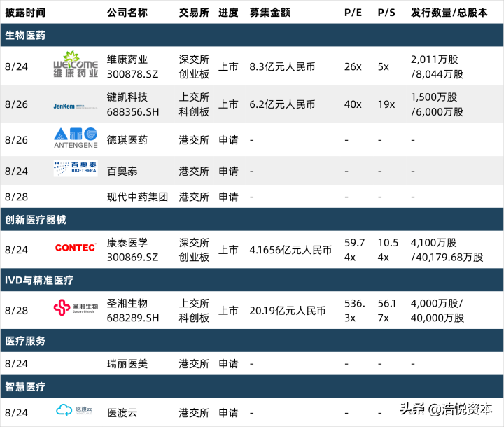Click the JenKem company logo
The width and height of the screenshot is (504, 427).
point(76,106)
